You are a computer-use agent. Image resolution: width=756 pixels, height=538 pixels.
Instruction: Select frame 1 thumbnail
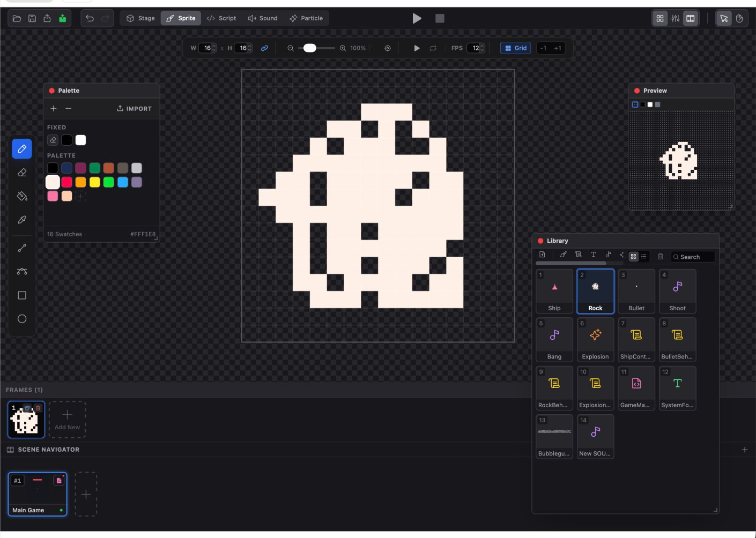[26, 420]
